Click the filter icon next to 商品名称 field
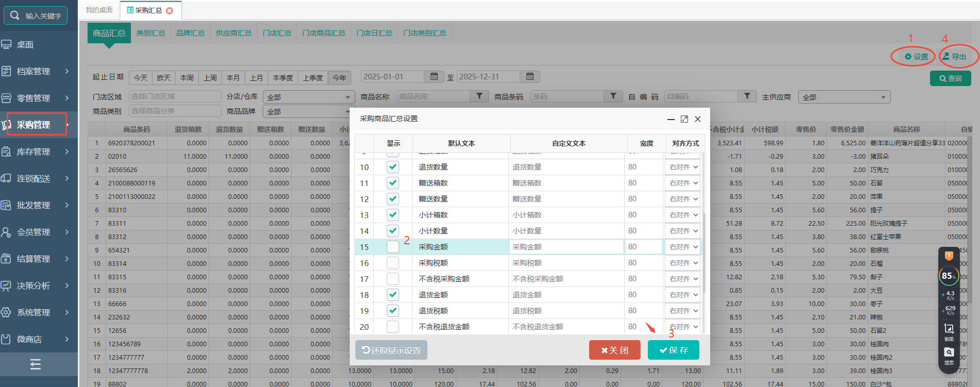This screenshot has height=387, width=980. pyautogui.click(x=479, y=96)
